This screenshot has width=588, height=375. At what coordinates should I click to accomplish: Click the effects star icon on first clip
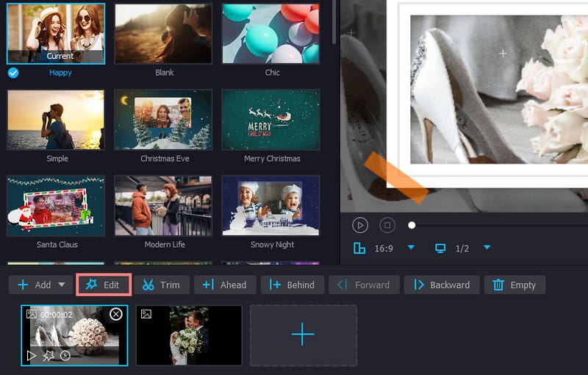49,355
